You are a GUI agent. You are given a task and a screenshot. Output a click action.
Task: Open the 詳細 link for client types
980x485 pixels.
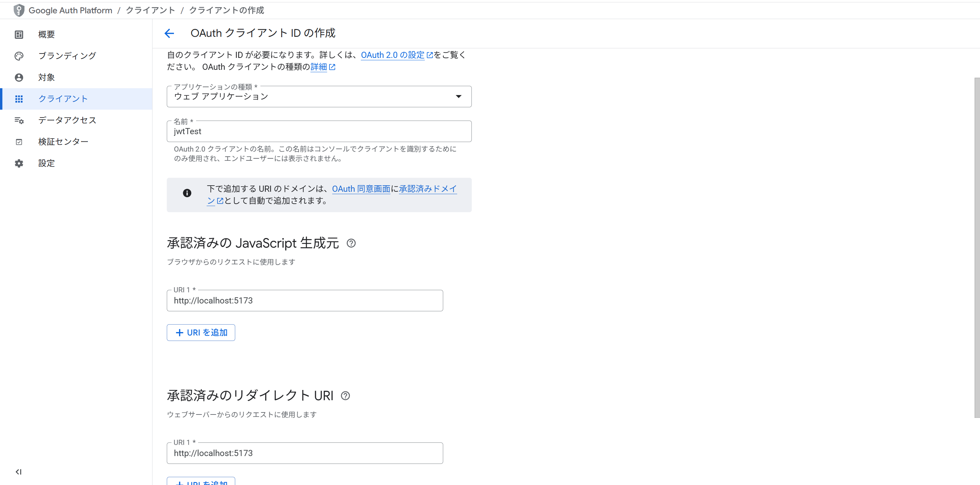(x=318, y=67)
